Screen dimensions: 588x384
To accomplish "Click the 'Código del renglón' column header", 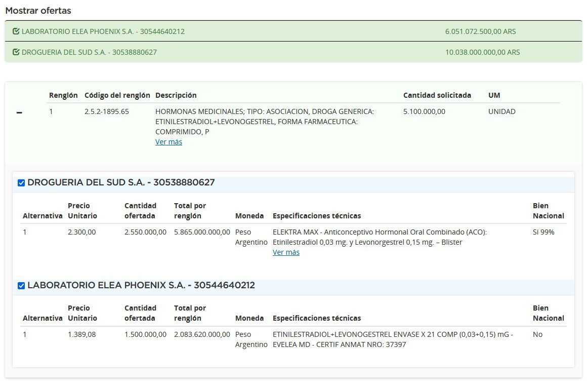I will pos(117,95).
